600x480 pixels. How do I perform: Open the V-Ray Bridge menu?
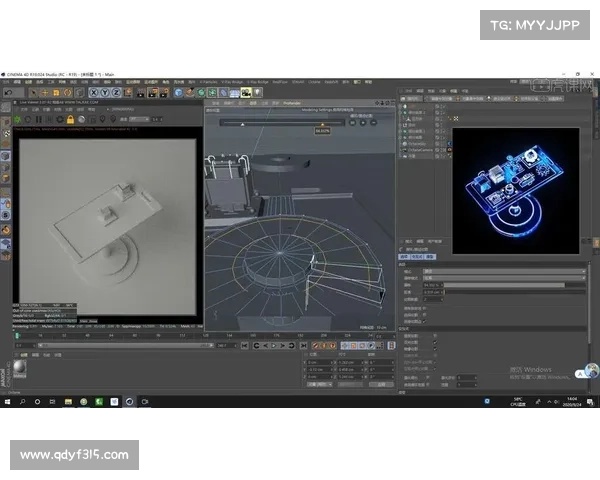click(x=232, y=82)
